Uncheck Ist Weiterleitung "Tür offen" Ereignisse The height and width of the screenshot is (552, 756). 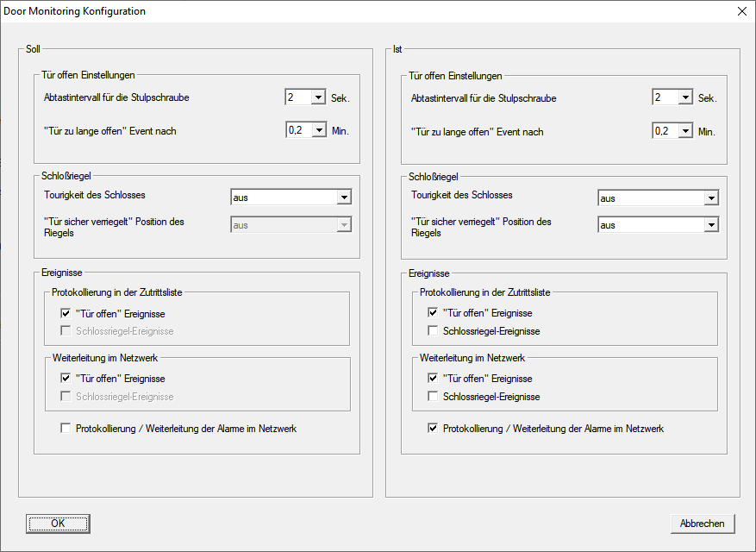[x=434, y=379]
